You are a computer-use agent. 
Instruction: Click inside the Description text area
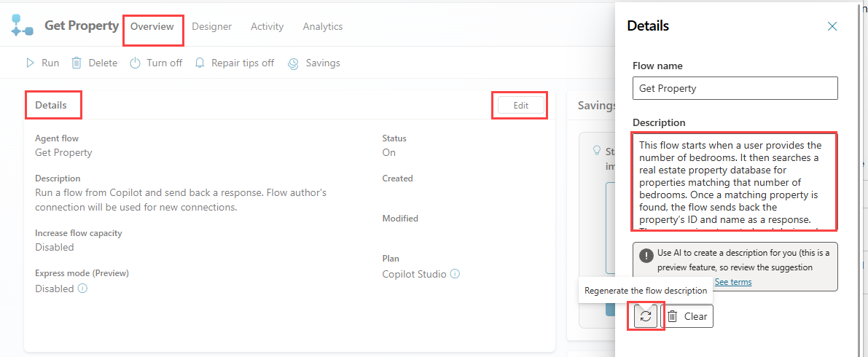[735, 181]
